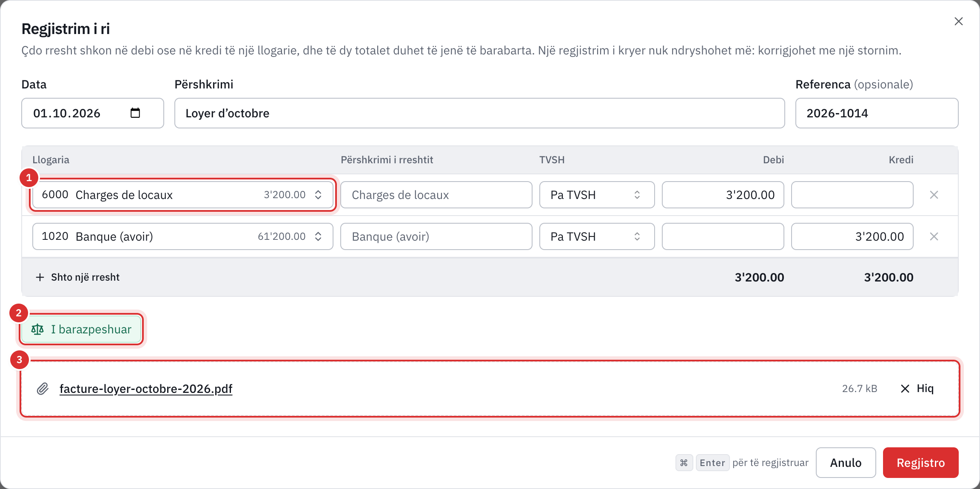Click the Përshkrimi i rreshtit column header
980x489 pixels.
(387, 160)
